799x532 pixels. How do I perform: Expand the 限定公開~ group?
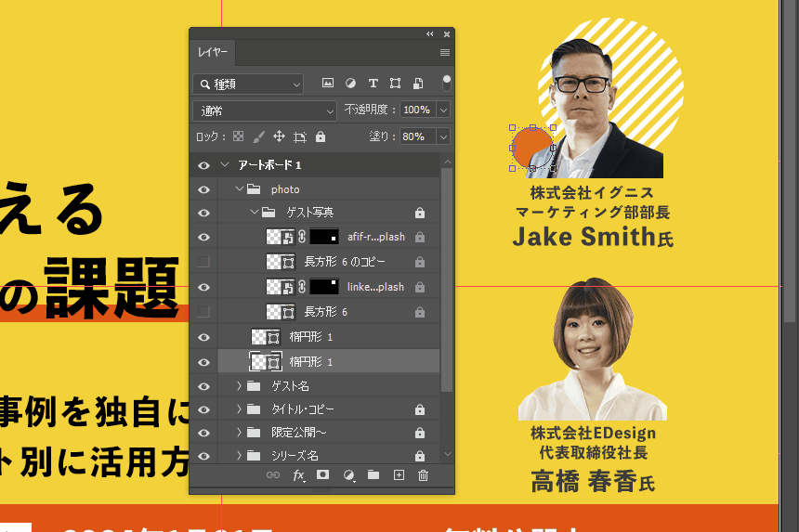239,433
